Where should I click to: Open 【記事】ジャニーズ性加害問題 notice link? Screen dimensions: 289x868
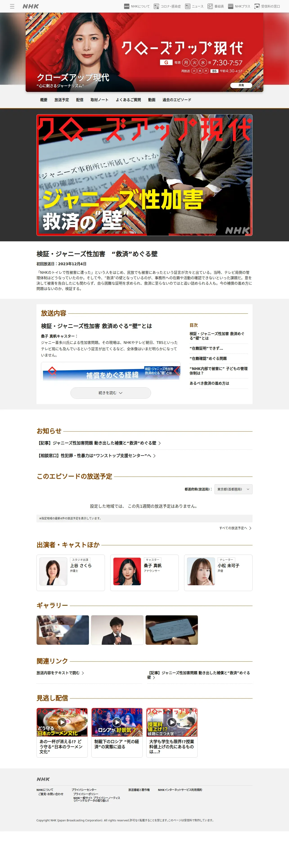pyautogui.click(x=99, y=443)
